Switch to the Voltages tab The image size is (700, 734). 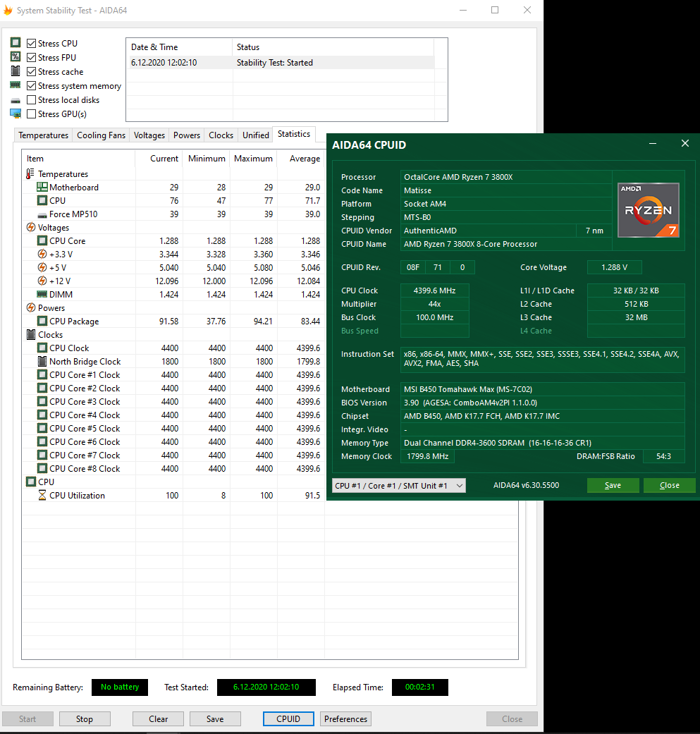click(149, 135)
